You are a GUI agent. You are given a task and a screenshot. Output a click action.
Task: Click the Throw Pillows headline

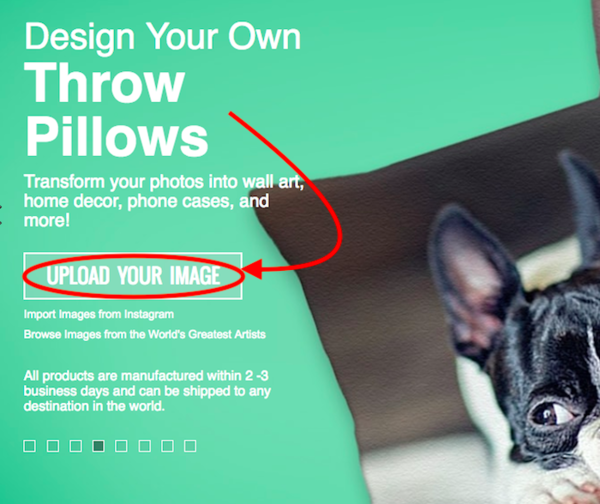coord(116,109)
